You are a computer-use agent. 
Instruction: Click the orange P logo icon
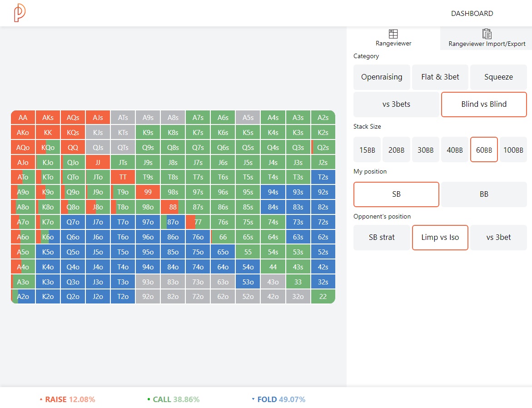20,13
